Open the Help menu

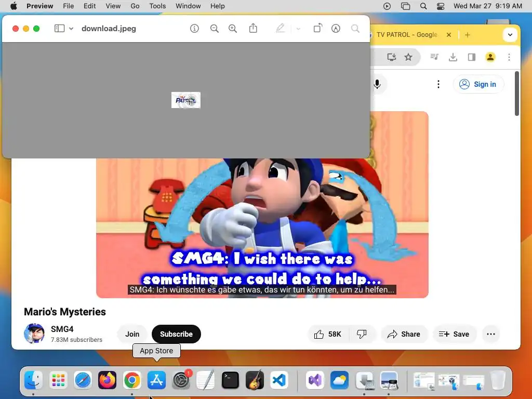217,6
